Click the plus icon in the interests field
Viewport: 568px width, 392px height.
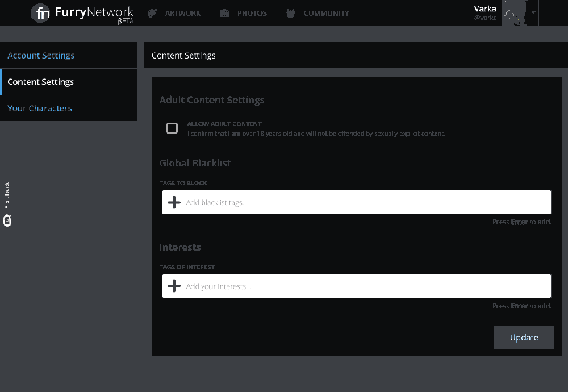[173, 286]
